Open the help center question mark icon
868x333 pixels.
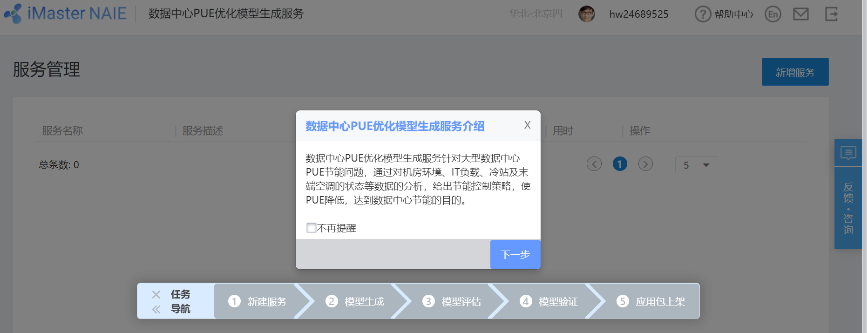703,14
